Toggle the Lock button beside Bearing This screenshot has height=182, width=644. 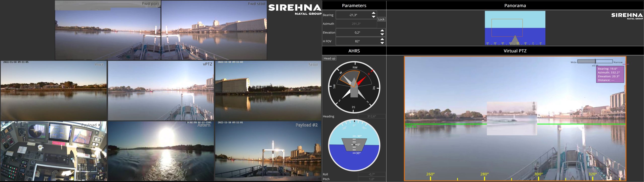[x=381, y=19]
